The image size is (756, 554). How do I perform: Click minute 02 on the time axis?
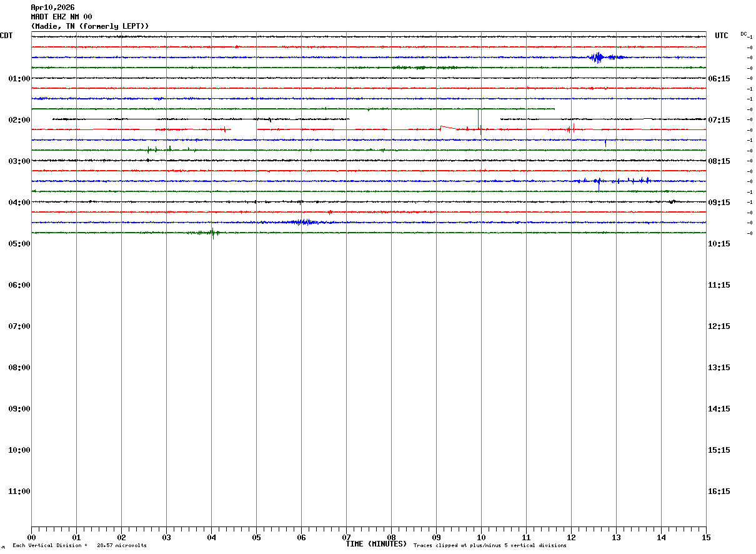click(x=121, y=537)
